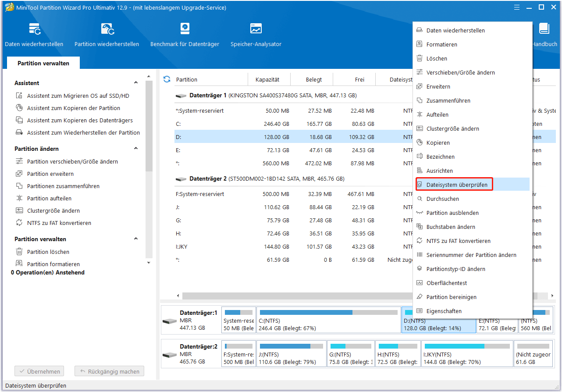
Task: Select the I:JKY(NTFS) block in disk map
Action: tap(467, 354)
